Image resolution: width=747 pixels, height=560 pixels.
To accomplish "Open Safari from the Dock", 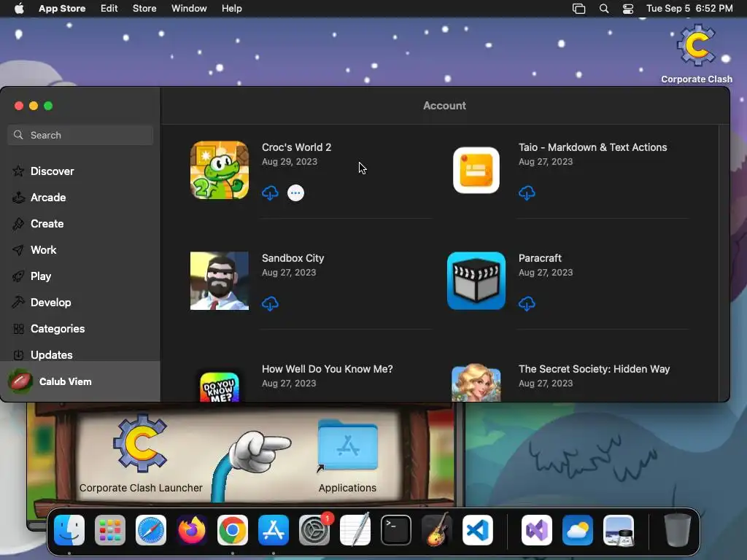I will 151,530.
